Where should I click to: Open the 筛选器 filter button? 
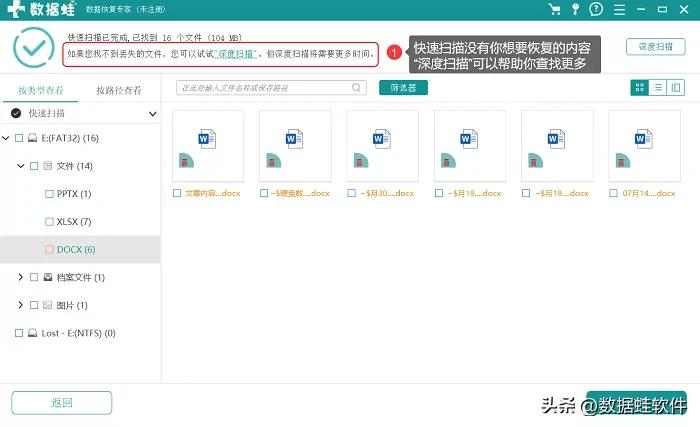click(x=403, y=88)
